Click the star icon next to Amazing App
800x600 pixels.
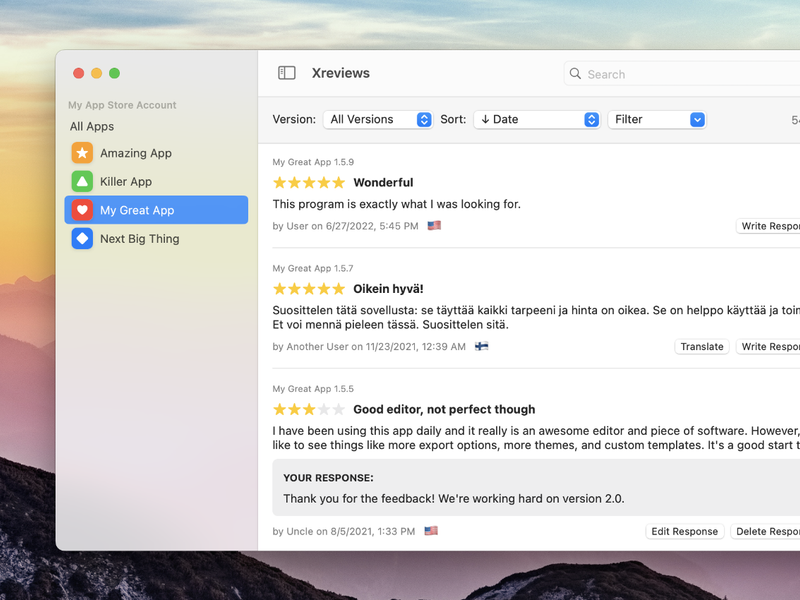(x=83, y=153)
